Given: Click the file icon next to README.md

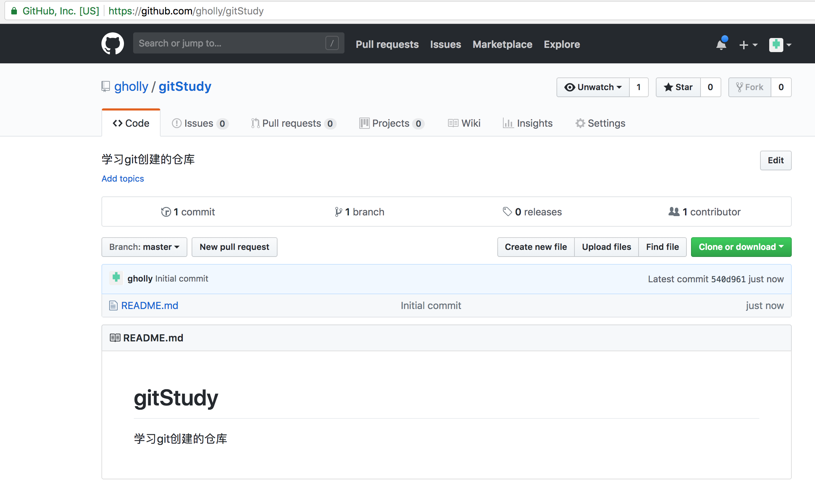Looking at the screenshot, I should pos(113,305).
